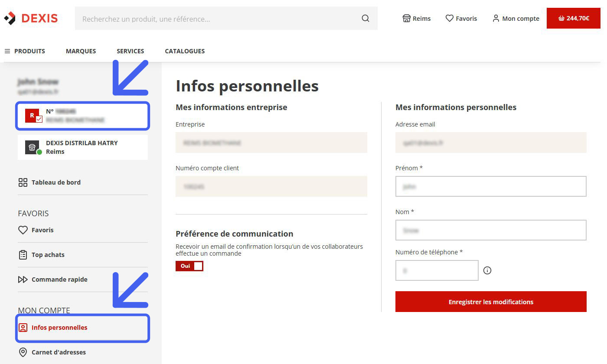Click 'Mes informations personnelles' heading
Image resolution: width=607 pixels, height=364 pixels.
click(x=456, y=107)
